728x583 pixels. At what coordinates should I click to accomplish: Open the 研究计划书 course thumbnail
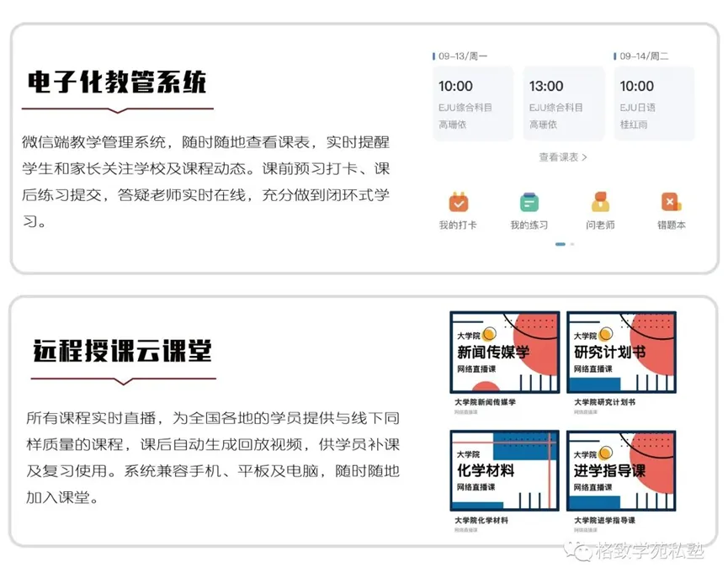621,352
